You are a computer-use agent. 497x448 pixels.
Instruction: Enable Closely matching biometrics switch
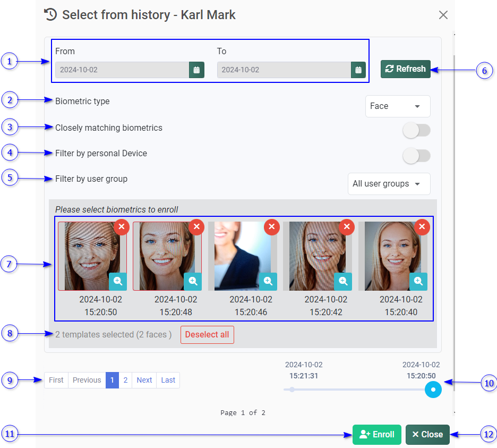(x=416, y=130)
